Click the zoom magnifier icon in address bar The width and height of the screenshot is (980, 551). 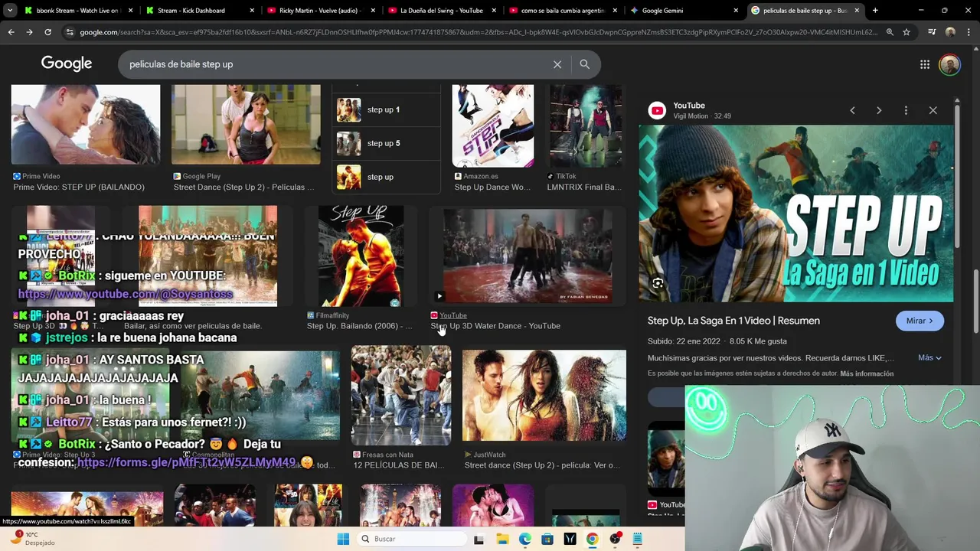[x=890, y=32]
